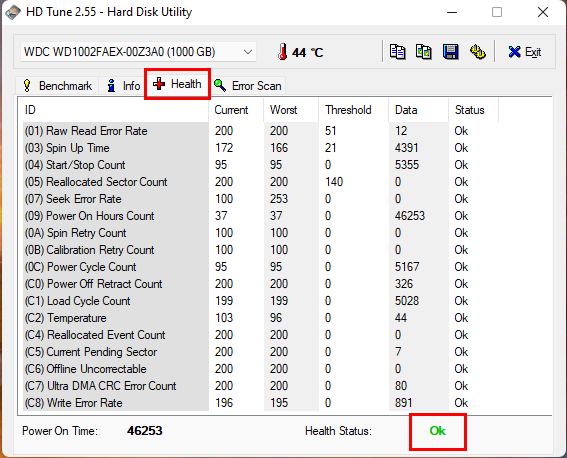The width and height of the screenshot is (567, 458).
Task: Click the copy screenshot to clipboard icon
Action: [424, 52]
